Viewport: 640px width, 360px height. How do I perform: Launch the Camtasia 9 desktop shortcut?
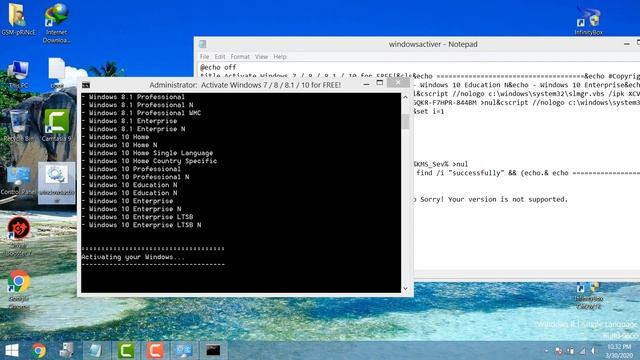coord(56,125)
